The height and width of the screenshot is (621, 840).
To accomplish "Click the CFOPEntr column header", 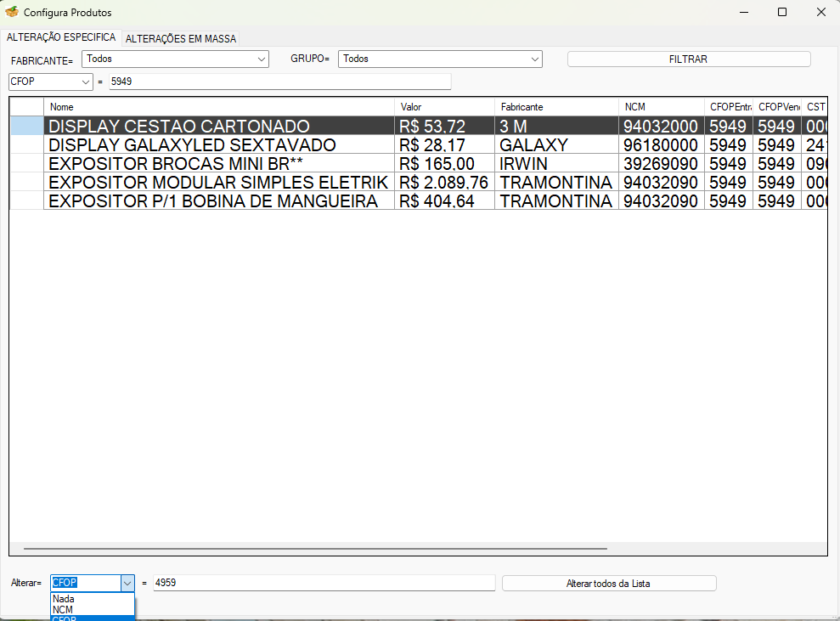I will (729, 107).
